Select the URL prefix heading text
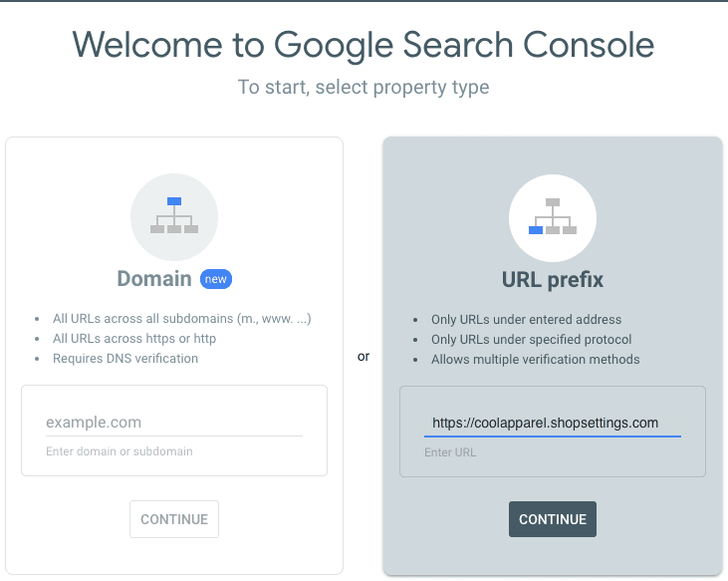 coord(553,280)
